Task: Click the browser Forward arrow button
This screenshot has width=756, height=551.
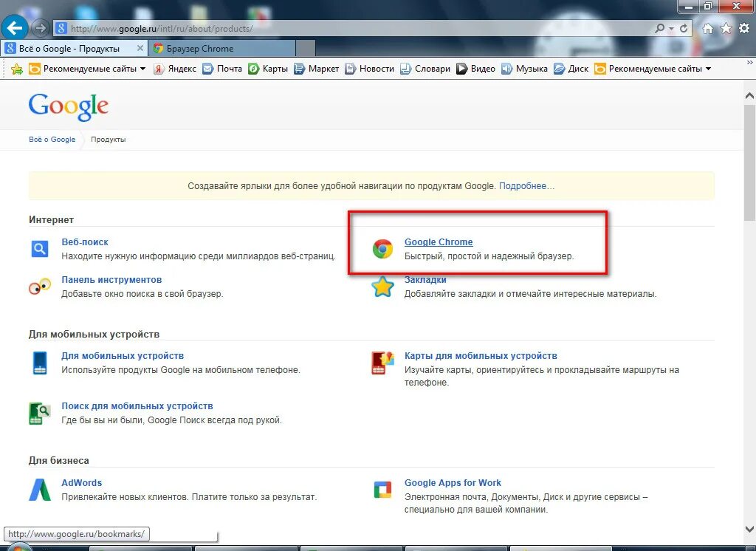Action: [x=41, y=29]
